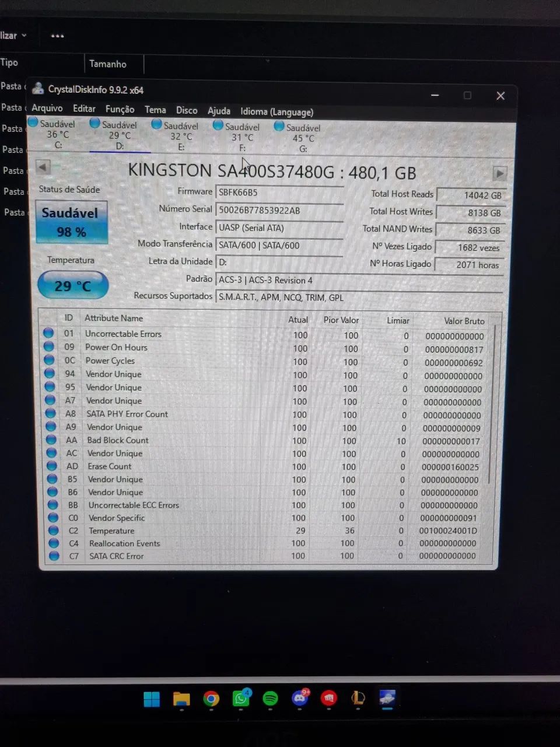Sort Explorer by Tamanho column
The image size is (560, 747).
[x=108, y=64]
